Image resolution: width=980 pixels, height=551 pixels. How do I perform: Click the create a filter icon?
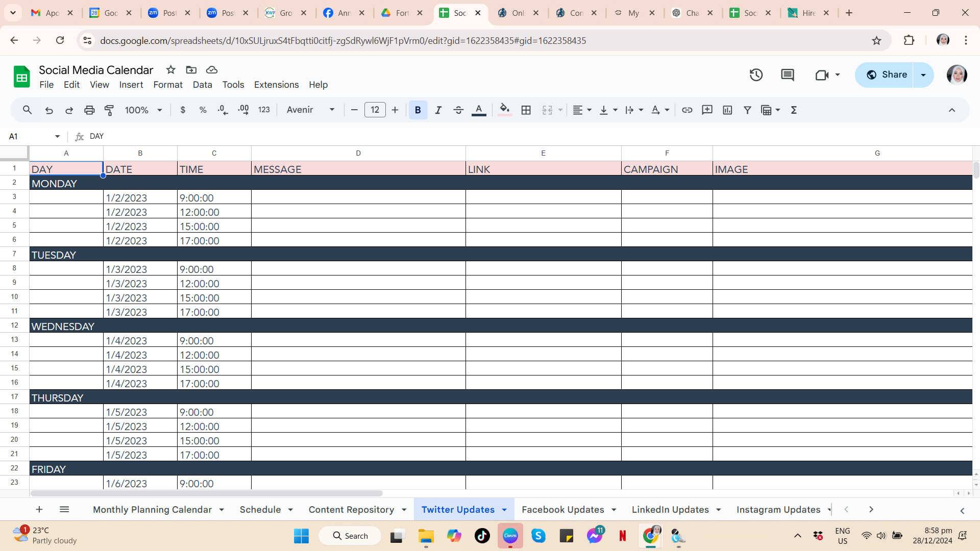coord(747,110)
